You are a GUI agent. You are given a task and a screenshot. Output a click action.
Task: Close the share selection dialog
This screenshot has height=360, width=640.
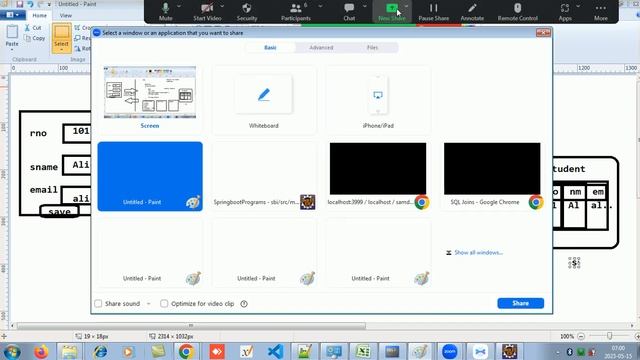[x=543, y=32]
